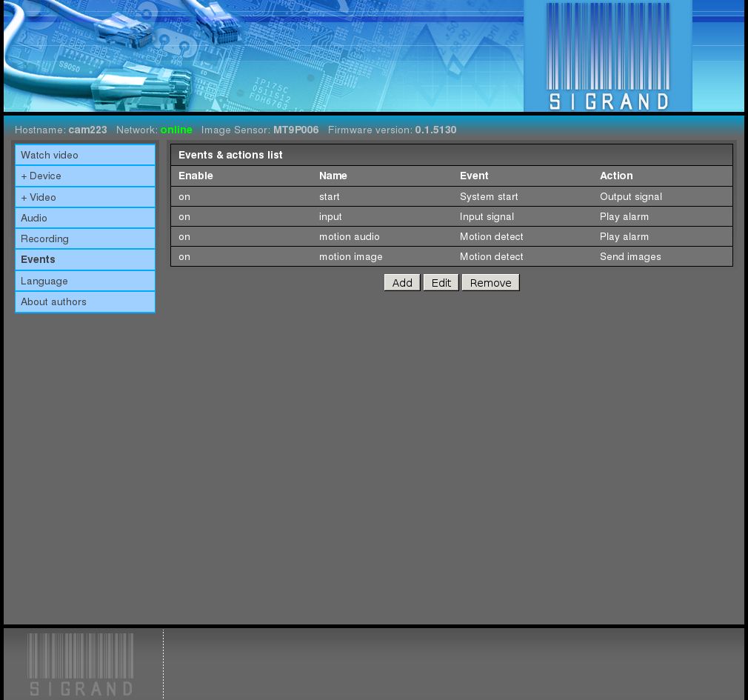Click the Name column header
The image size is (748, 700).
333,176
